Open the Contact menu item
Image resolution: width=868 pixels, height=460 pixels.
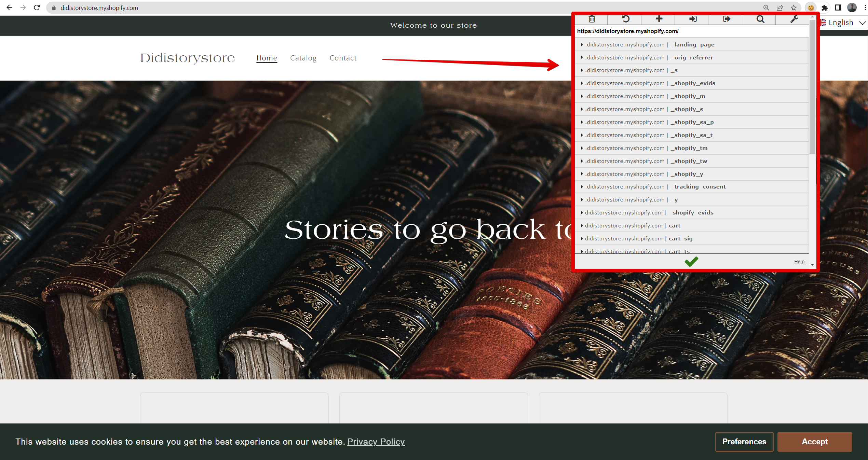click(x=343, y=58)
